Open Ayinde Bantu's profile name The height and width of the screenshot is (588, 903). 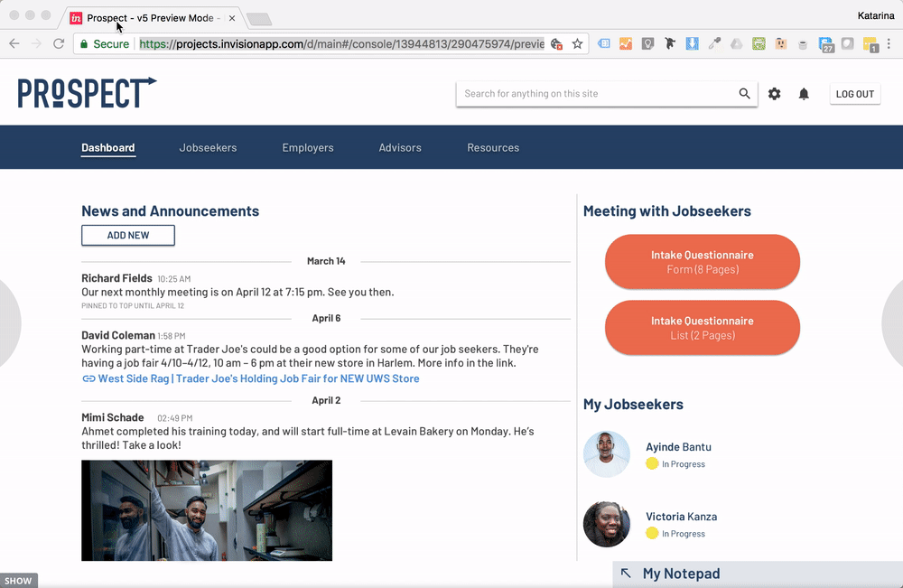click(x=678, y=447)
